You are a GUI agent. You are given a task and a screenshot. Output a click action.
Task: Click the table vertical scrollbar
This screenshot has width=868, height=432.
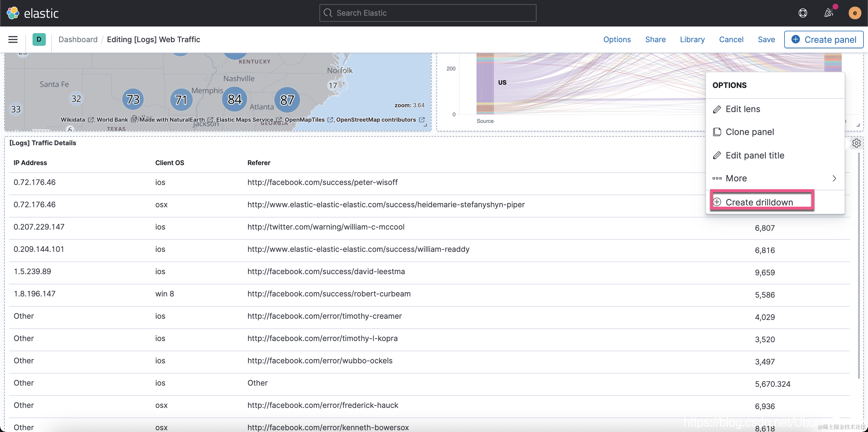859,266
